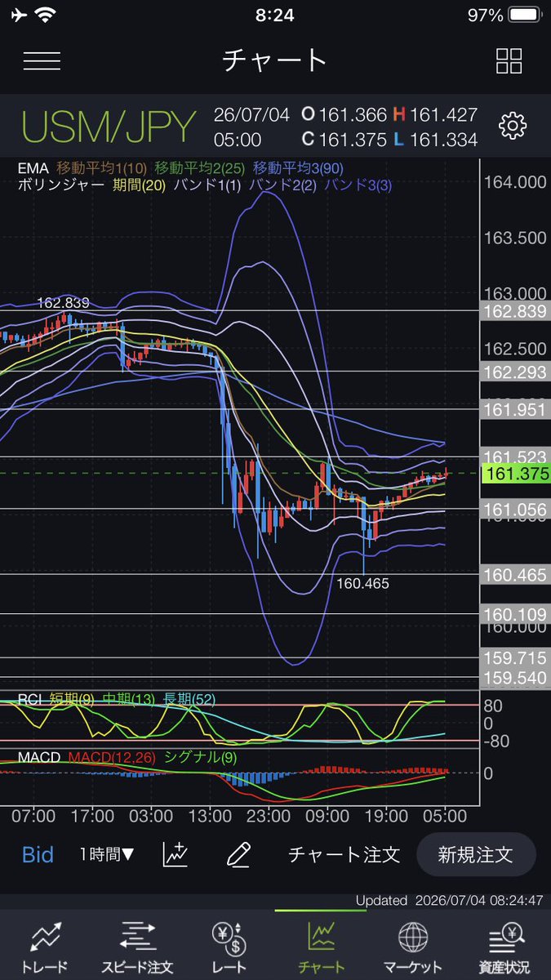Screen dimensions: 551x980
Task: Select the pencil drawing tool
Action: 238,854
